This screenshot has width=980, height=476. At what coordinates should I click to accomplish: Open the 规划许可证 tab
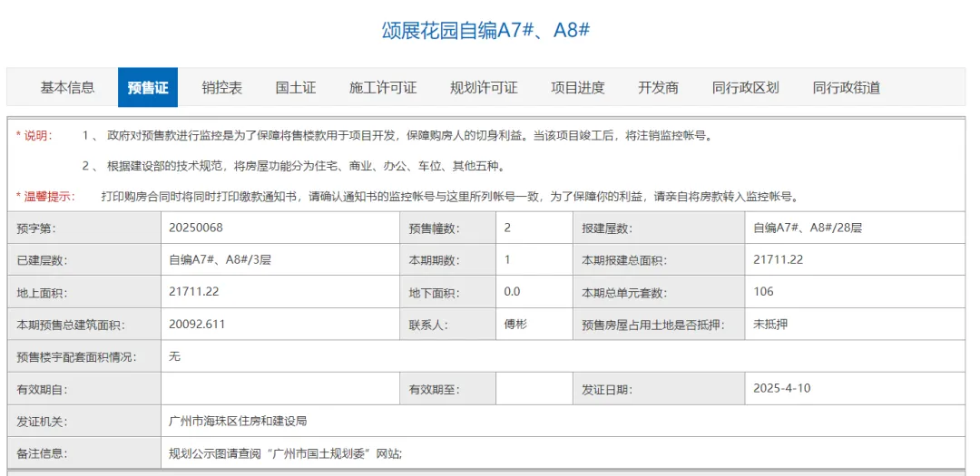click(x=484, y=87)
